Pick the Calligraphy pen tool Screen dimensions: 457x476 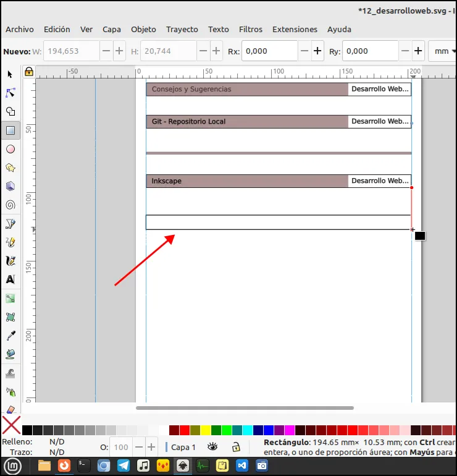[x=10, y=261]
